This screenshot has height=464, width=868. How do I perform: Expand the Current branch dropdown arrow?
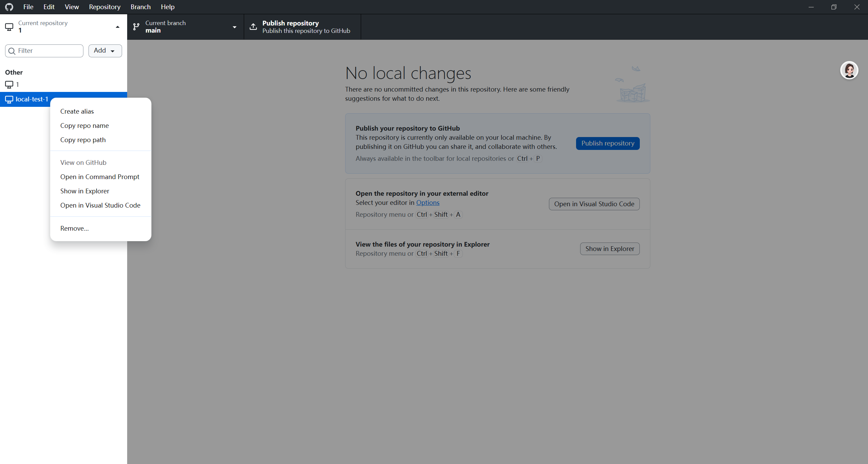coord(234,27)
